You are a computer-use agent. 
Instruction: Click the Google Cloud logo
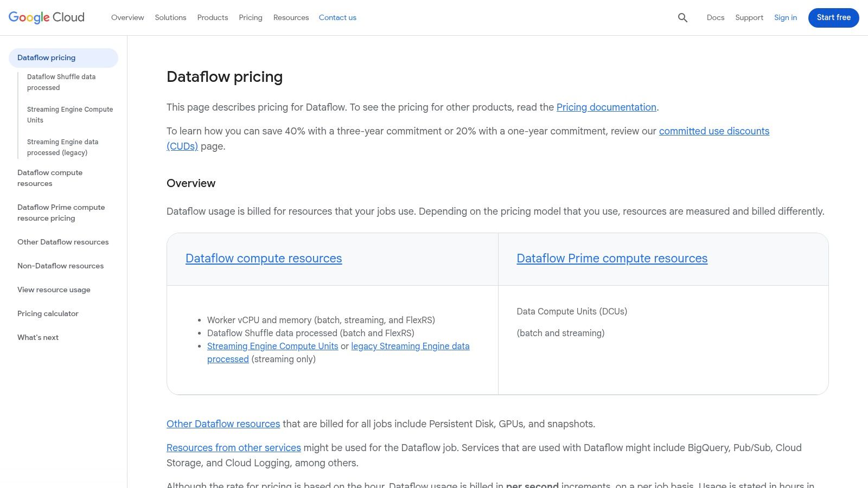pos(46,17)
